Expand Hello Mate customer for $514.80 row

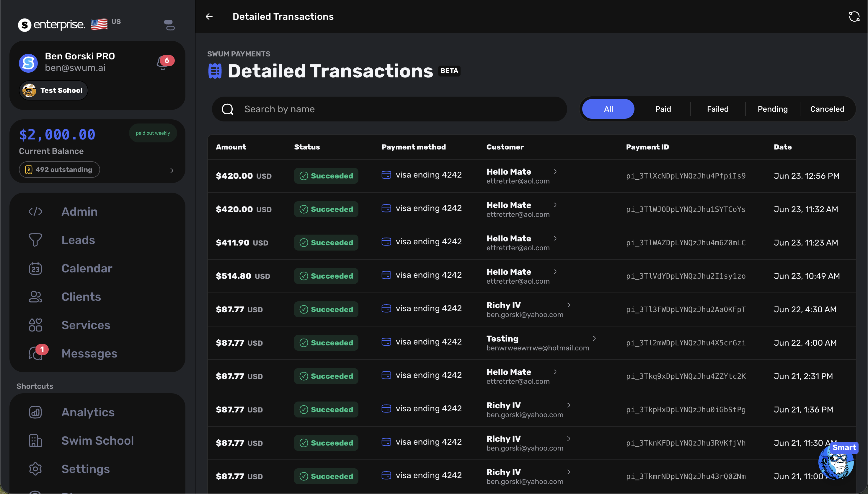click(555, 272)
